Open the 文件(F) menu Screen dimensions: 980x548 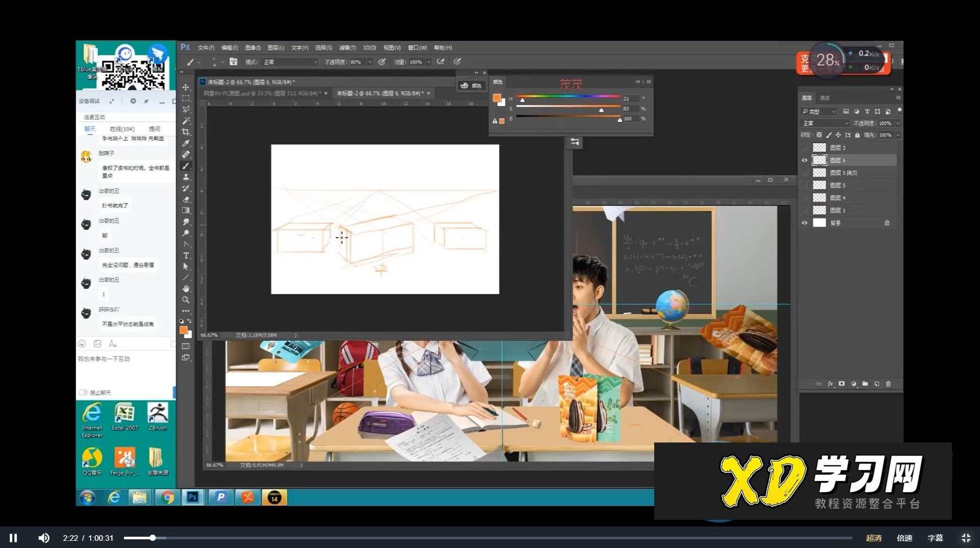(206, 48)
